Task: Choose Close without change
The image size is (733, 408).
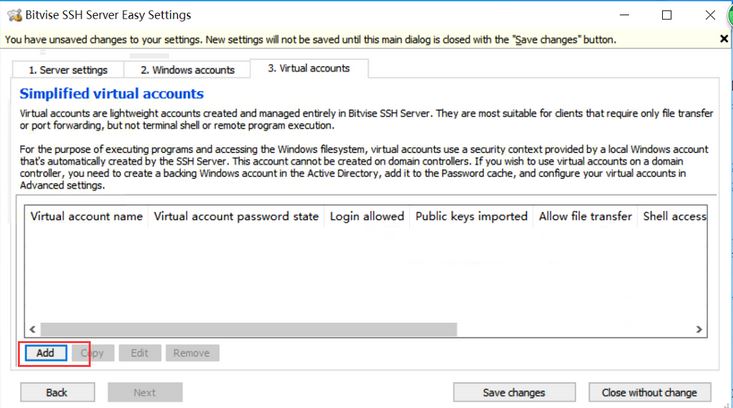Action: 650,392
